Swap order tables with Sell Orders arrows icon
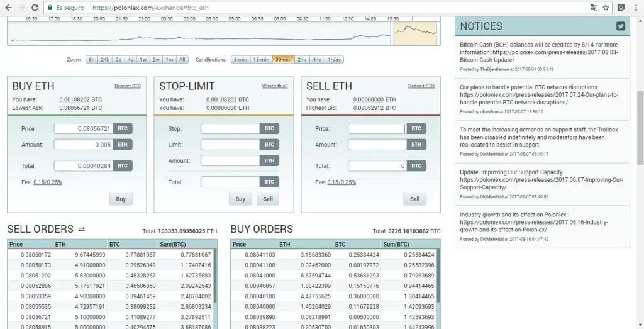 click(81, 229)
